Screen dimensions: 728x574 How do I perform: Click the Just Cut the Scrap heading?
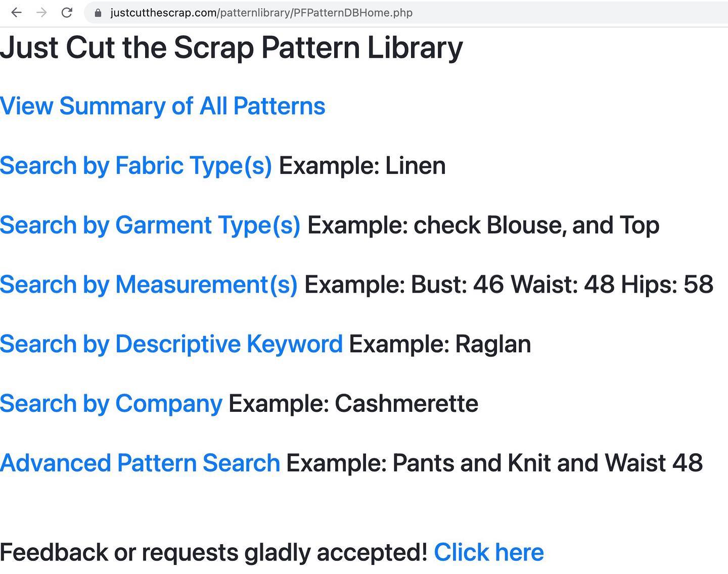pos(231,48)
